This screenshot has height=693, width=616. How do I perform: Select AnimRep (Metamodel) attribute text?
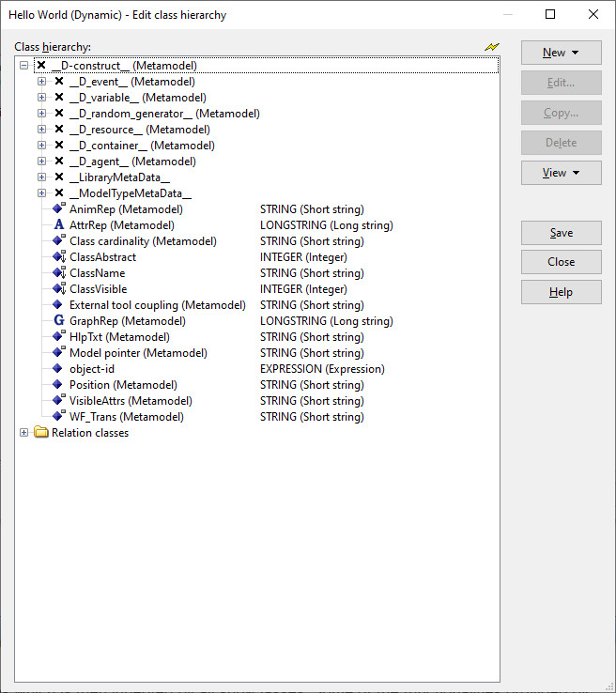(126, 209)
